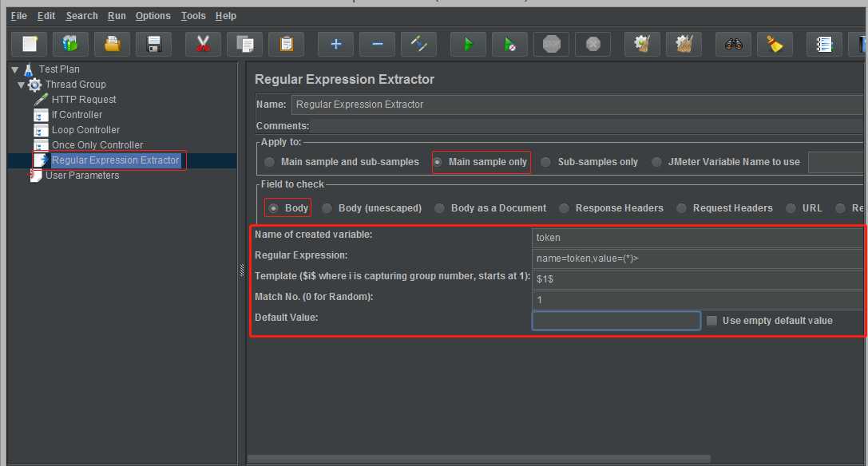Click the Test Plan flask icon in the tree

click(x=29, y=69)
